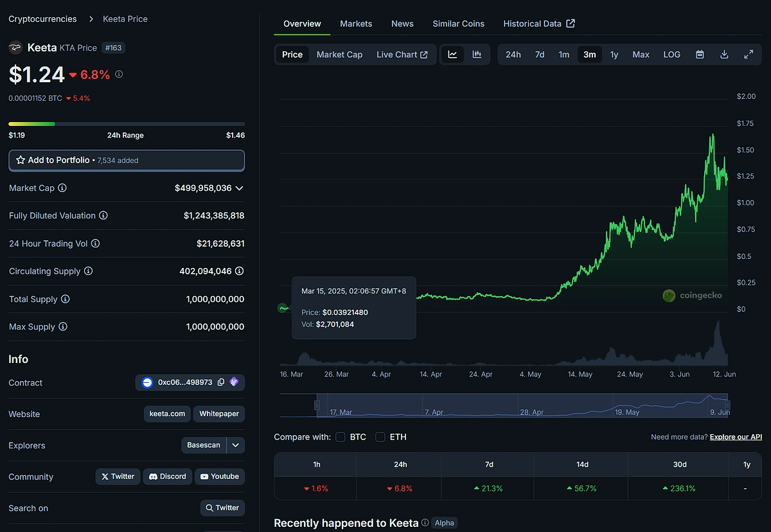Select the line chart view icon

point(452,55)
